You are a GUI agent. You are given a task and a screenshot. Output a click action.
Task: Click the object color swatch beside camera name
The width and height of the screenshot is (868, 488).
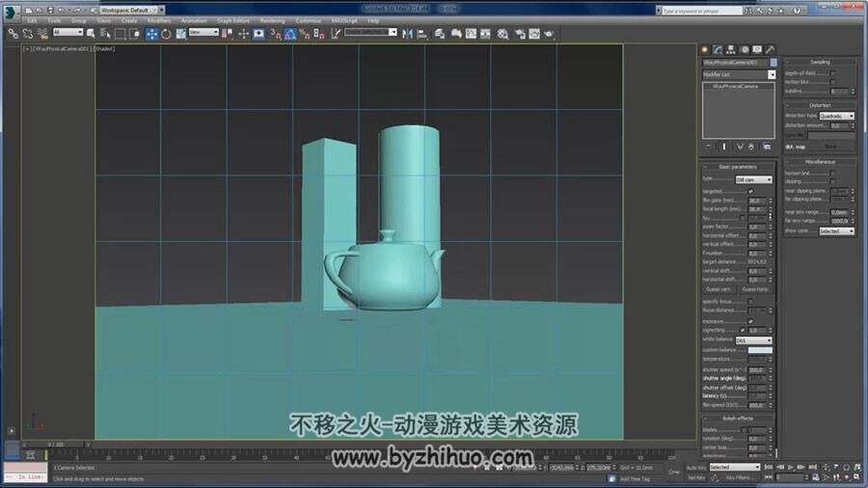point(773,63)
